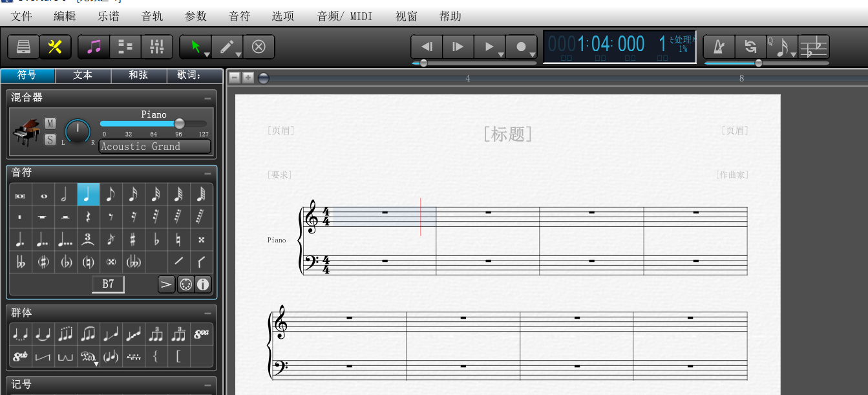
Task: Switch to the 符号 tab
Action: pyautogui.click(x=27, y=75)
